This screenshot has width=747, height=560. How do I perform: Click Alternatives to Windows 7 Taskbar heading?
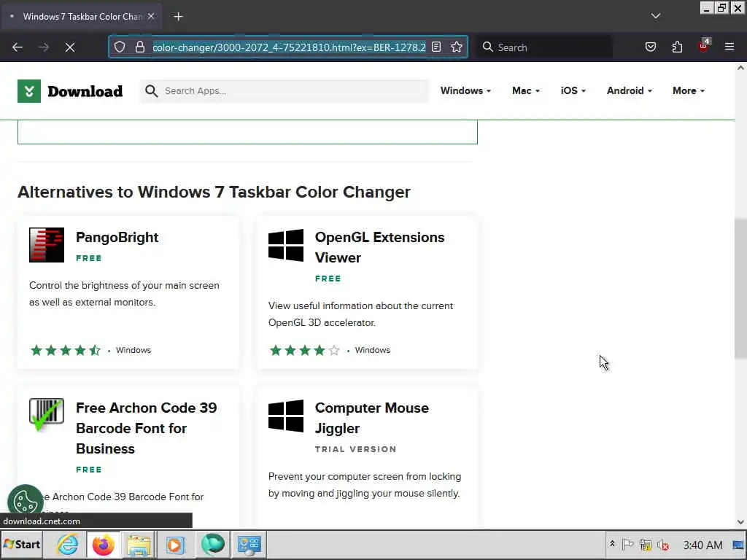[214, 192]
